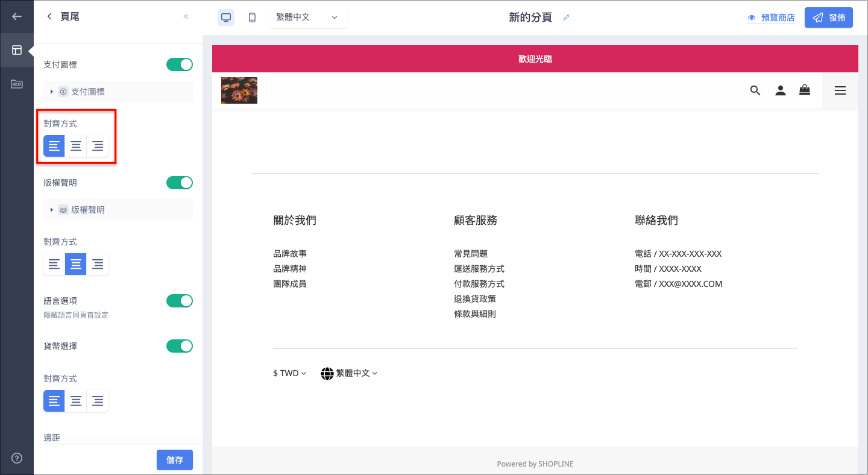Image resolution: width=868 pixels, height=475 pixels.
Task: Open the SEO settings icon
Action: coord(17,84)
